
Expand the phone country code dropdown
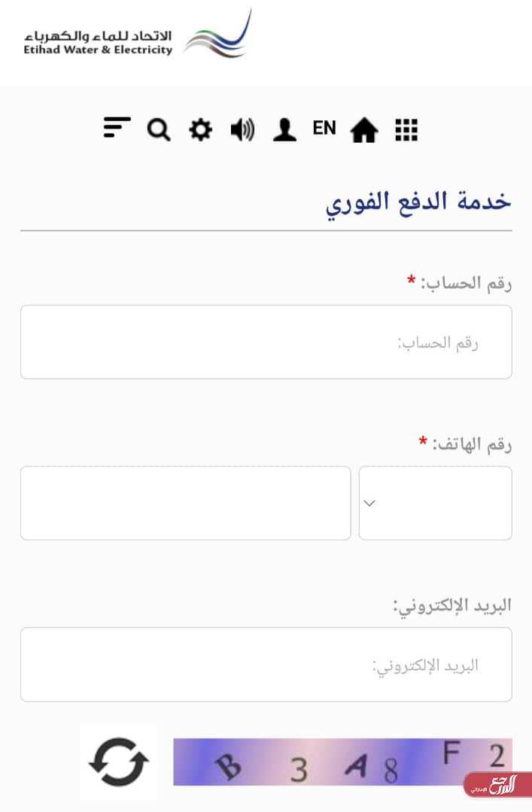[435, 503]
